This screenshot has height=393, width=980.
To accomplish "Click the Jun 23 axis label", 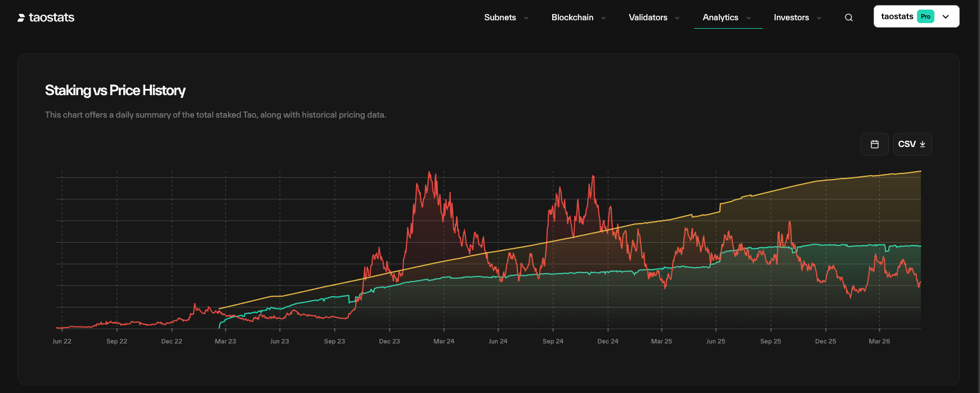I will click(x=280, y=341).
